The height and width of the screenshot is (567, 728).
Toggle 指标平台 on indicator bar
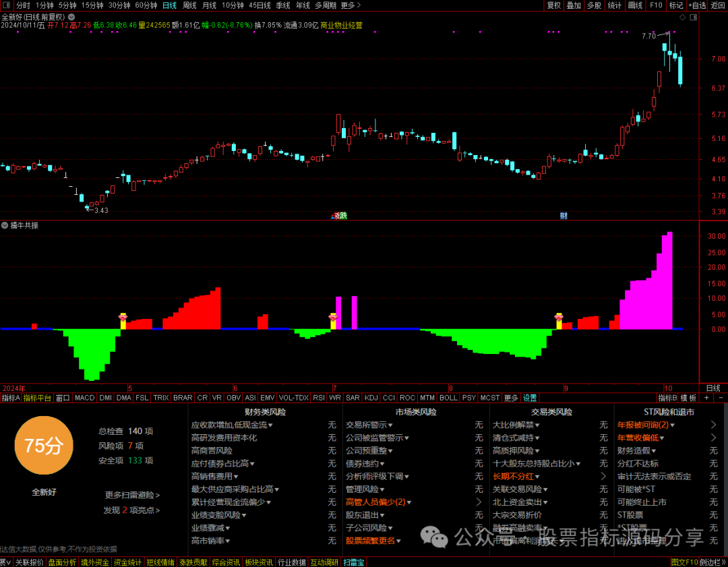pyautogui.click(x=38, y=398)
